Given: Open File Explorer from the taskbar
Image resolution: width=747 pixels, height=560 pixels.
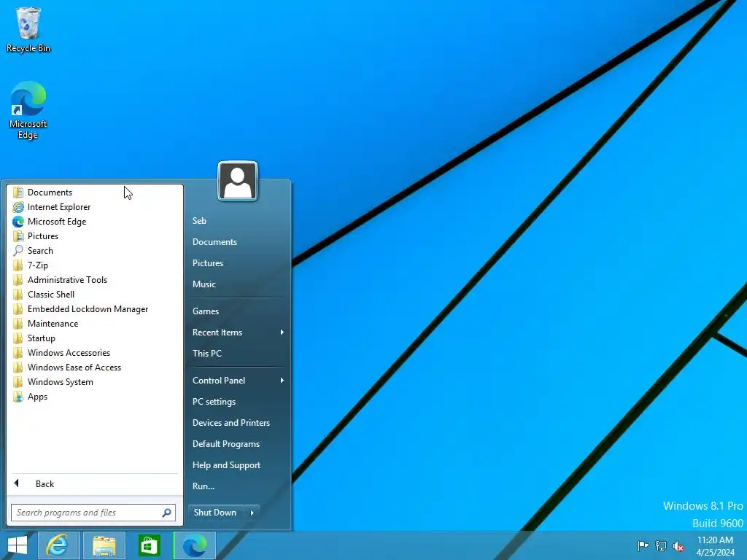Looking at the screenshot, I should coord(104,545).
